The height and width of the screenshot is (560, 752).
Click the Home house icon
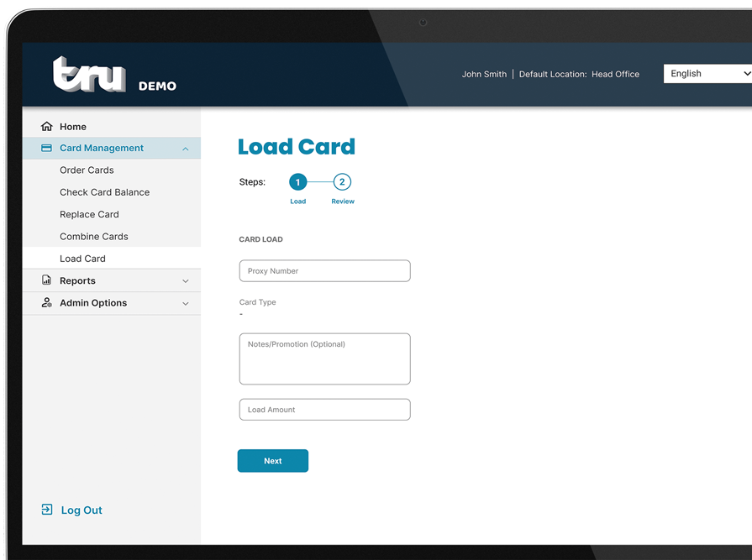[x=47, y=127]
